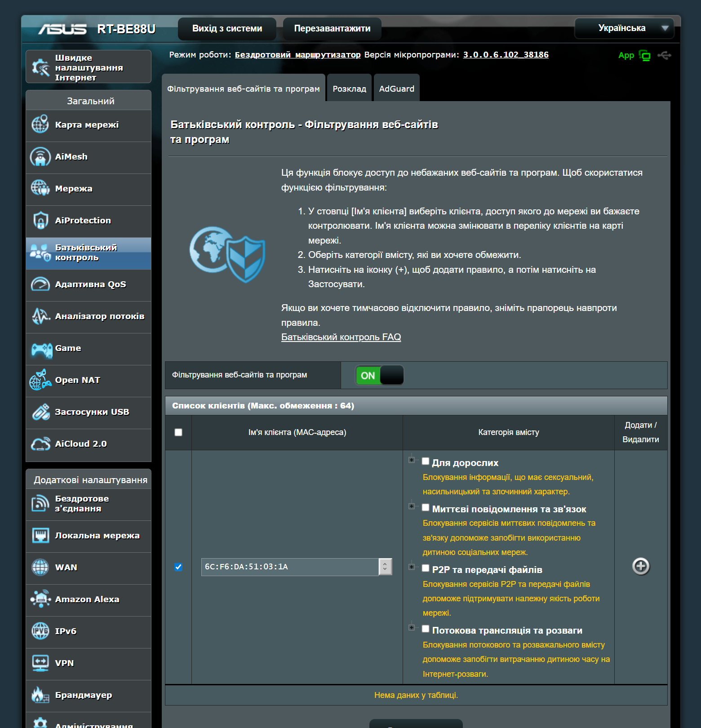Image resolution: width=701 pixels, height=728 pixels.
Task: Select Фільтрування веб-сайтів та програм tab
Action: click(244, 89)
